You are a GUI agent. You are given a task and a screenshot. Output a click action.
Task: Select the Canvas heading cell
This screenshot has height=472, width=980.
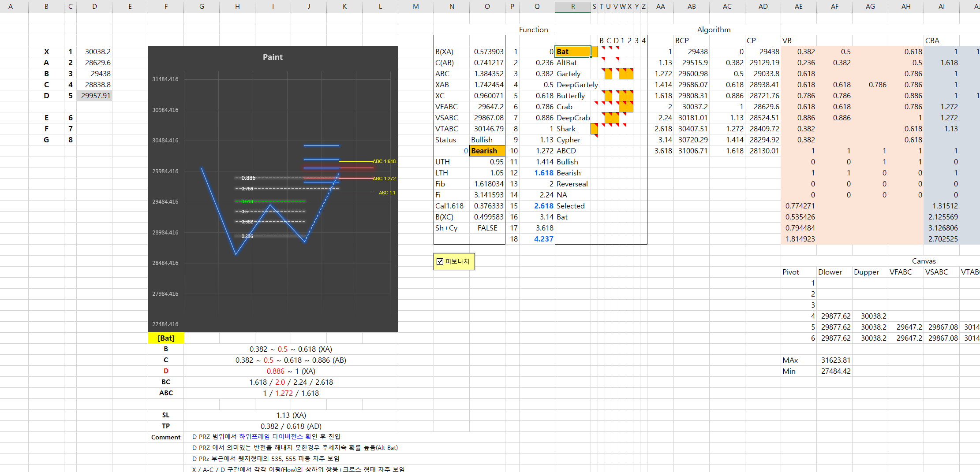click(924, 261)
